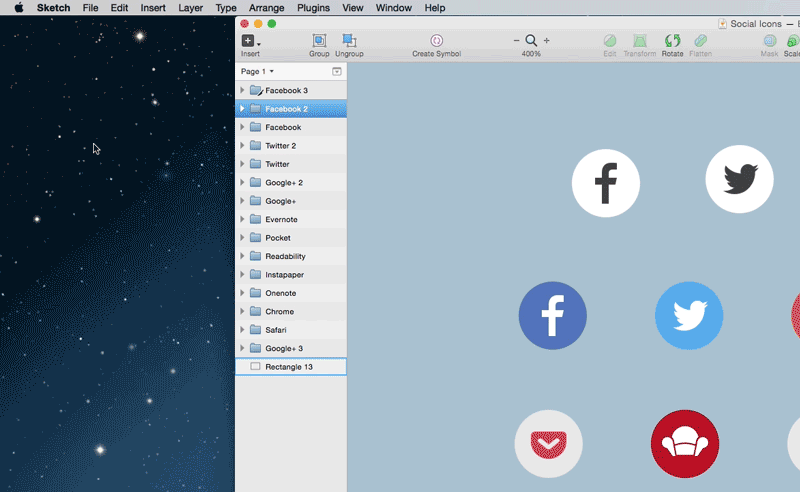Select the Google+ layer row

(291, 201)
